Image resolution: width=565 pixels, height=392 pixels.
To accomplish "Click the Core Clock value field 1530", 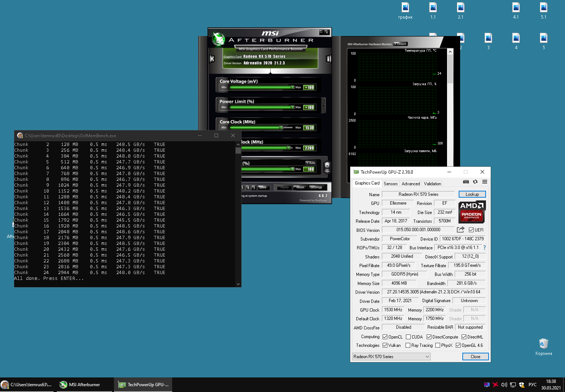I will point(309,128).
